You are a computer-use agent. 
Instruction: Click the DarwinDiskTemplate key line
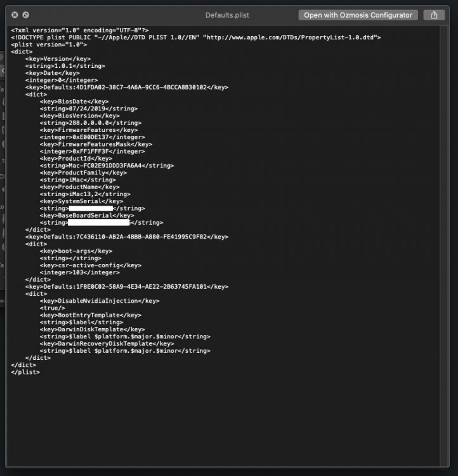(92, 329)
